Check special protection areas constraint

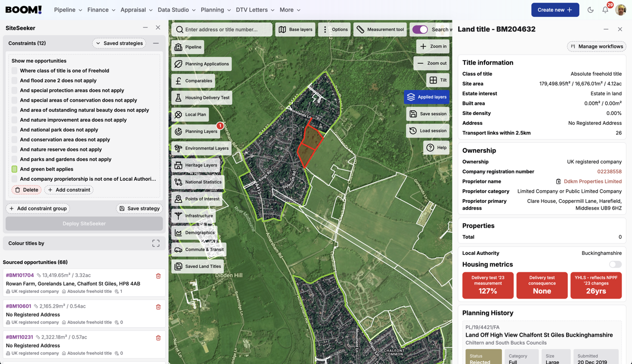click(x=14, y=91)
